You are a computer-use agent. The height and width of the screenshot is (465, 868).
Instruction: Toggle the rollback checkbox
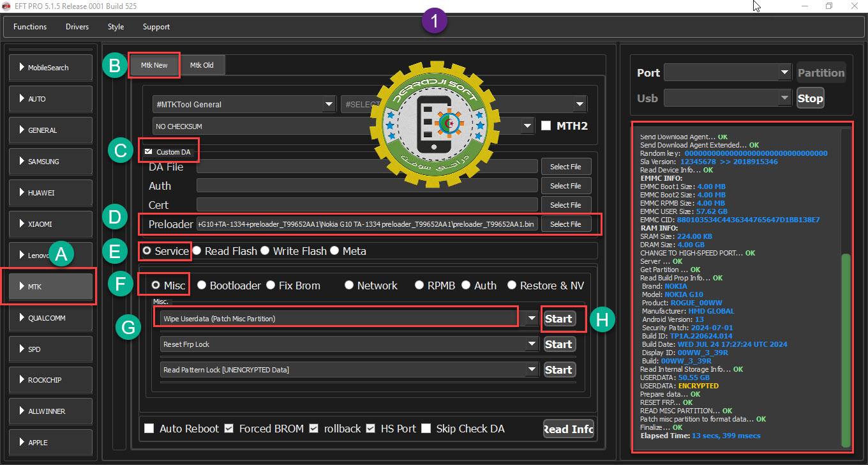(x=313, y=429)
